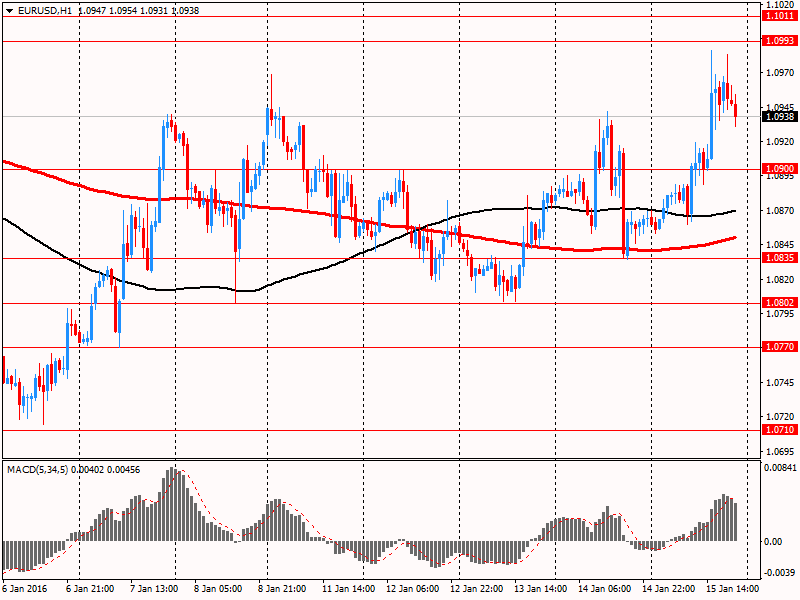Click the current price label 1.0938
Screen dimensions: 800x600
[x=779, y=117]
